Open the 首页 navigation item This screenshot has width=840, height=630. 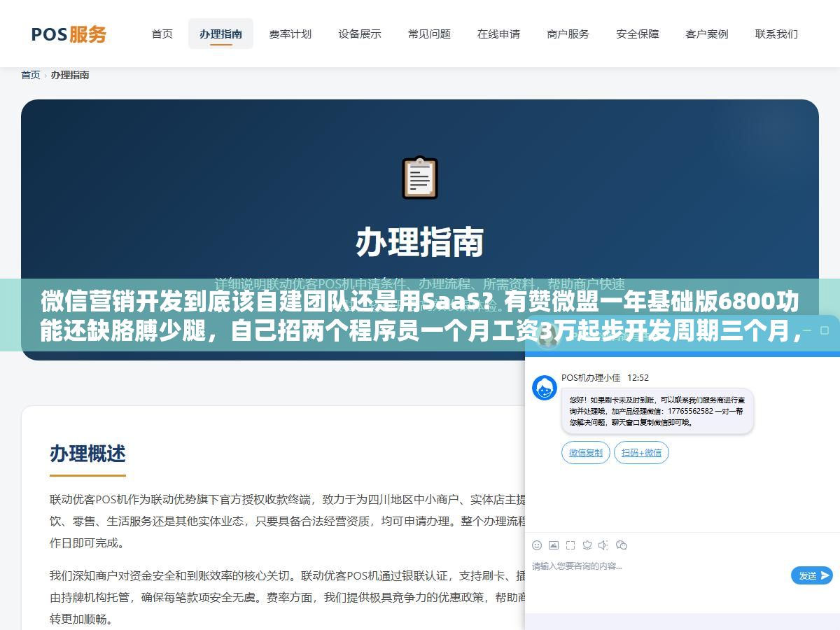[x=162, y=34]
